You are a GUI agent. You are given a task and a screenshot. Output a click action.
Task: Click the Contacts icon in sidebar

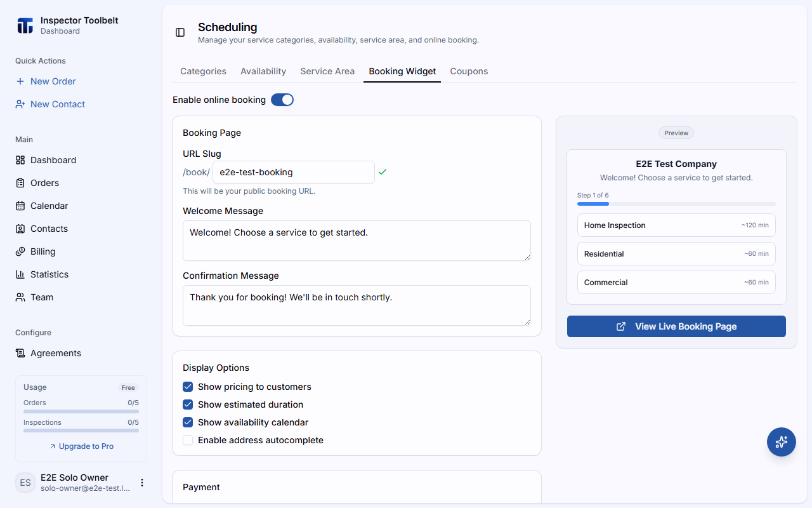pyautogui.click(x=20, y=229)
